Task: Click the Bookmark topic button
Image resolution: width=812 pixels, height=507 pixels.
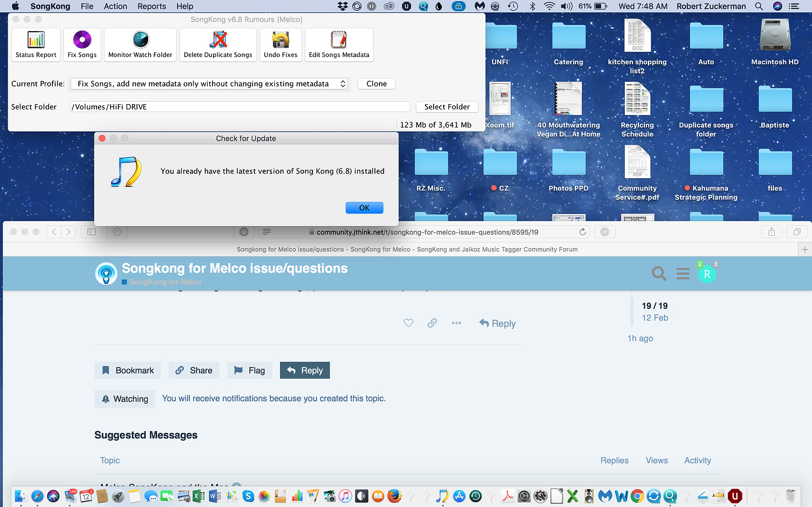Action: (x=128, y=370)
